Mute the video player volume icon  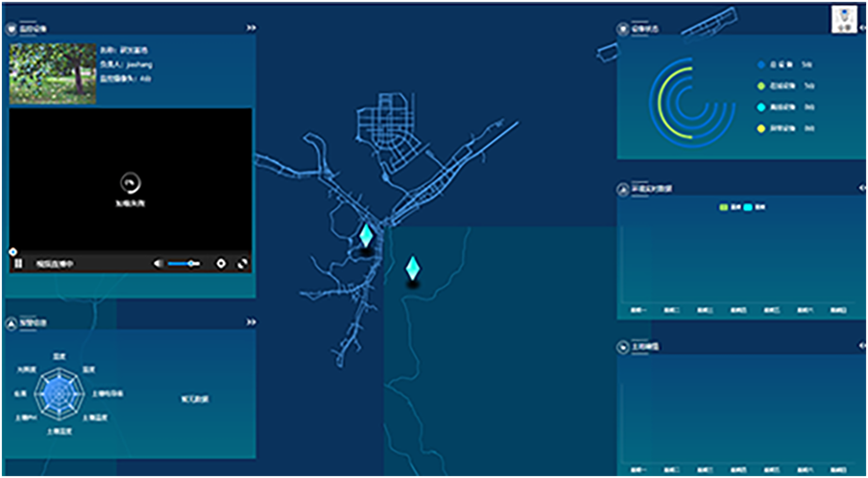[158, 263]
